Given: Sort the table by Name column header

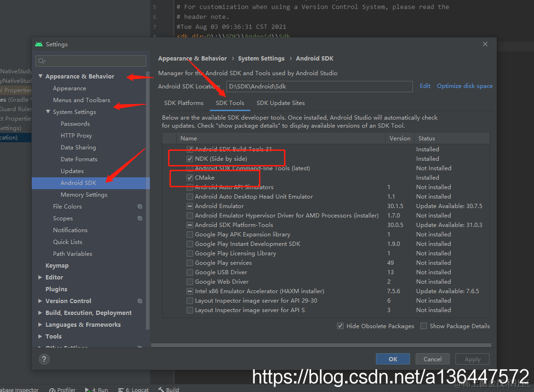Looking at the screenshot, I should click(x=281, y=139).
